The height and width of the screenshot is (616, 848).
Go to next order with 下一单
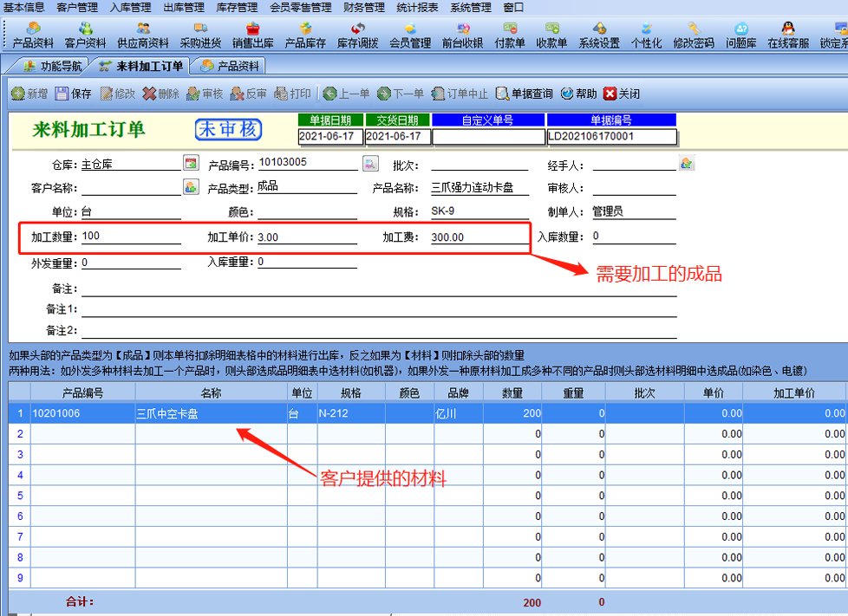tap(400, 94)
